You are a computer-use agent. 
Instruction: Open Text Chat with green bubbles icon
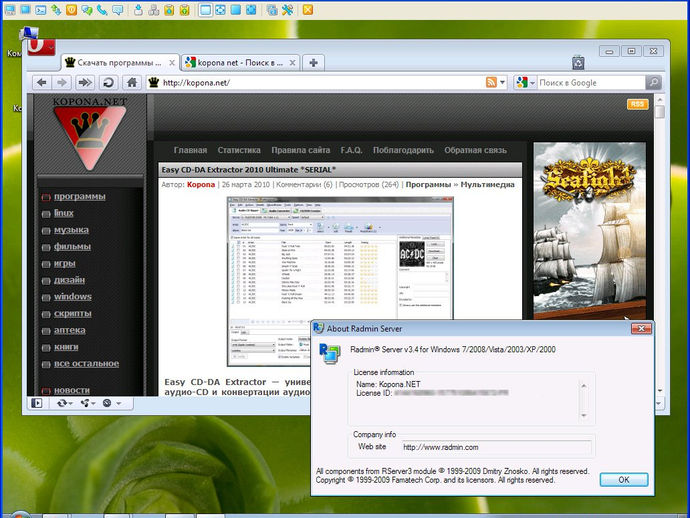coord(87,10)
